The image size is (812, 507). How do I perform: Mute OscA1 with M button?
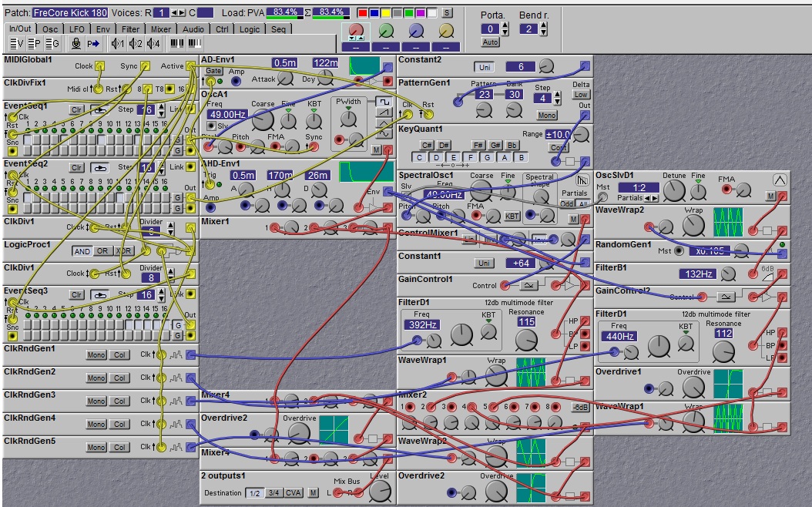pyautogui.click(x=377, y=150)
